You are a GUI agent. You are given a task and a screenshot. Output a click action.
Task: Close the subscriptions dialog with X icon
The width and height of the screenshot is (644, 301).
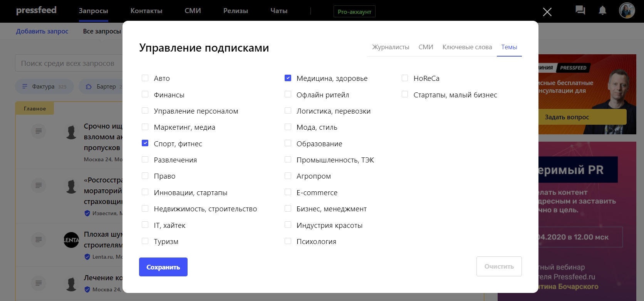click(x=547, y=12)
